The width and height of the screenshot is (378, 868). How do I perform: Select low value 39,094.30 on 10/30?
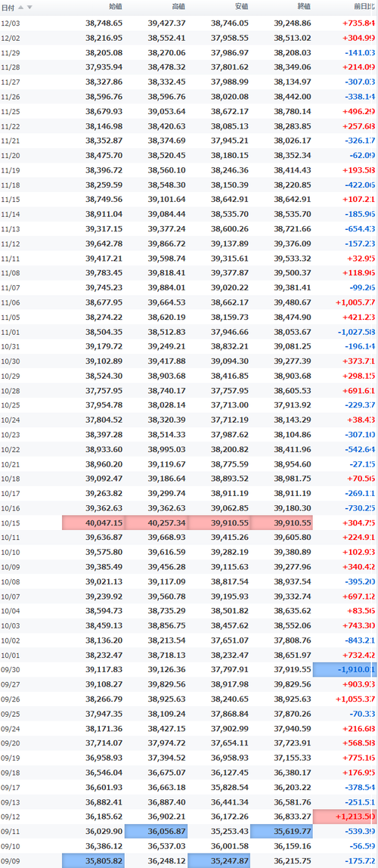(x=230, y=361)
